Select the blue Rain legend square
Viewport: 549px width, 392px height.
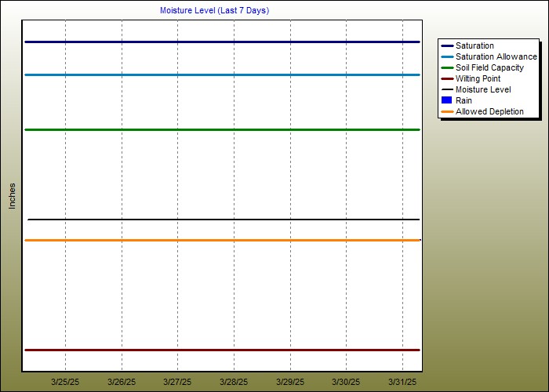pyautogui.click(x=447, y=100)
